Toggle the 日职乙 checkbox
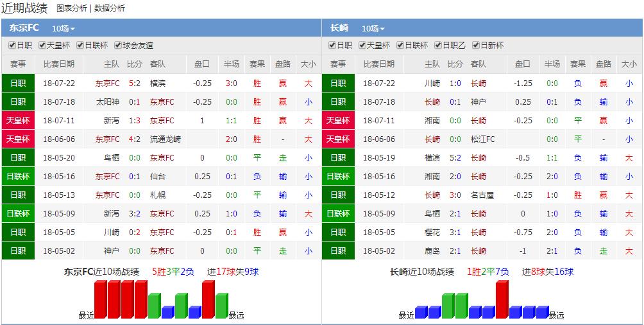This screenshot has height=325, width=644. (438, 46)
